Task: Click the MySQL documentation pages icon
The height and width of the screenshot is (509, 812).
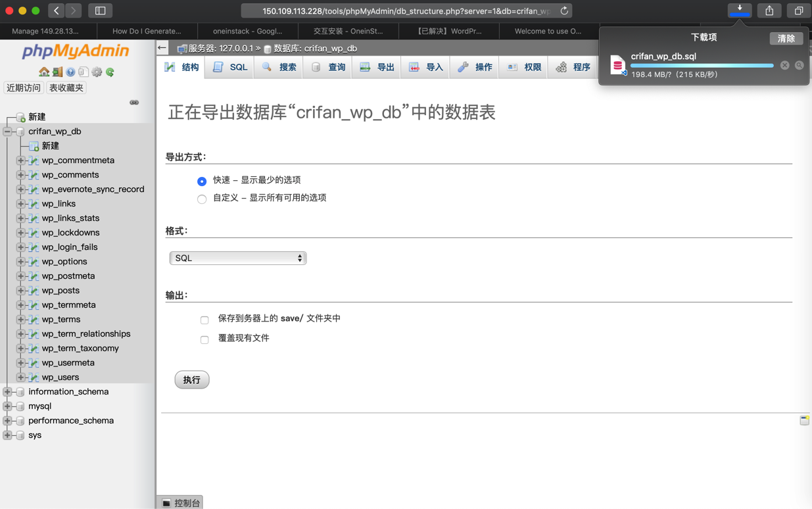Action: (84, 72)
